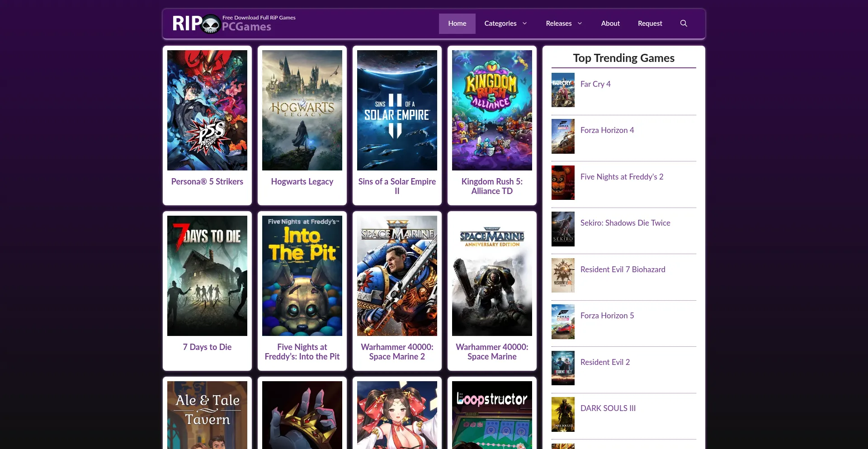Screen dimensions: 868x449
Task: Click Forza Horizon 5 trending thumbnail
Action: (563, 321)
